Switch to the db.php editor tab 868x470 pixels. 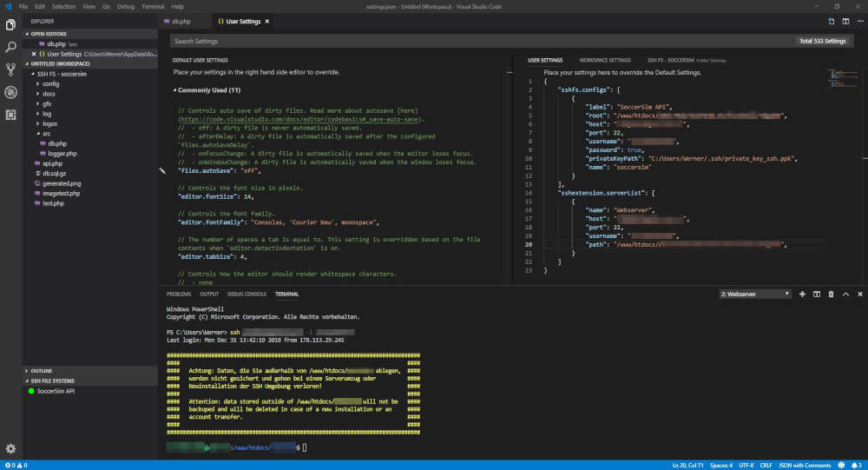181,21
